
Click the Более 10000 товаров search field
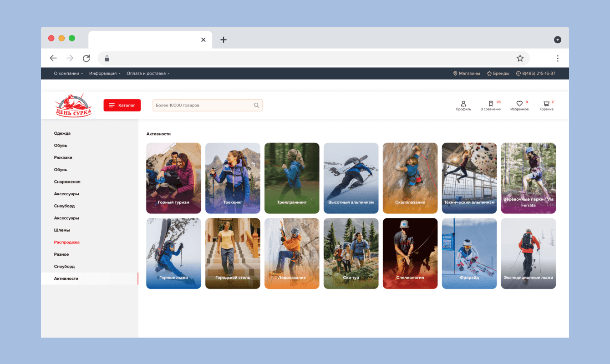[207, 105]
